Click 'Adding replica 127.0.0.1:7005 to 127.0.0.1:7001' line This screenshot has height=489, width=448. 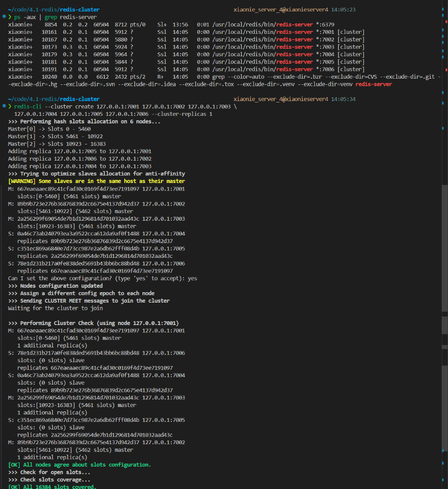pos(80,152)
